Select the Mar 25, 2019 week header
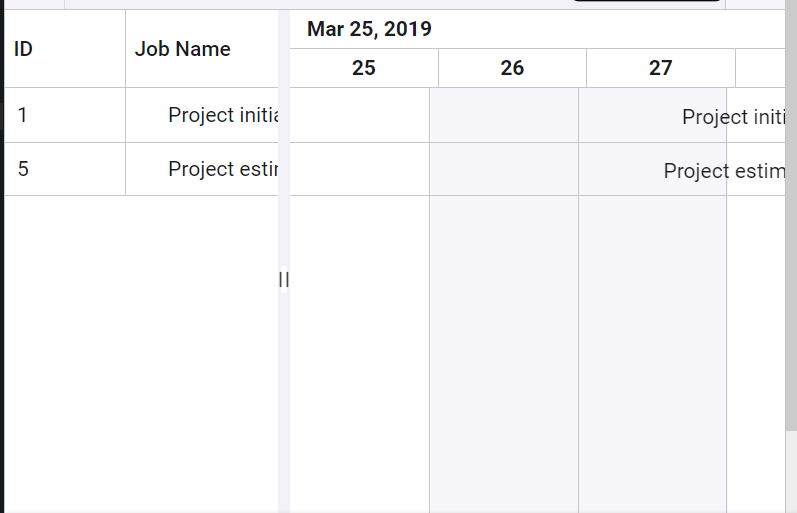Screen dimensions: 797x513 (369, 29)
